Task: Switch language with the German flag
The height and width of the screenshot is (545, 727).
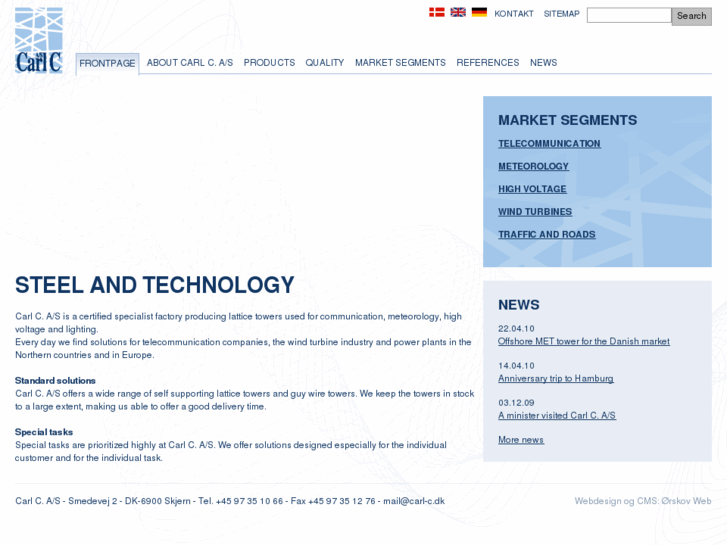Action: click(x=479, y=13)
